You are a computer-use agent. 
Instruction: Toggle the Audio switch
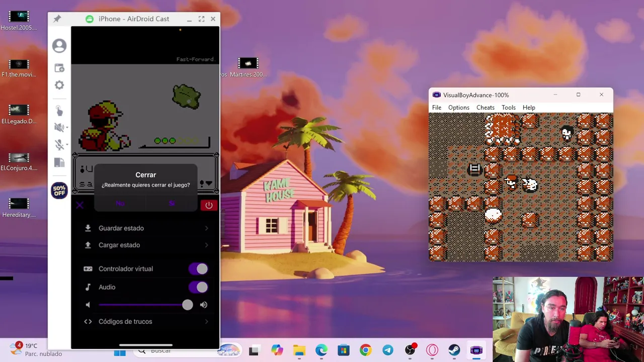[x=198, y=287]
